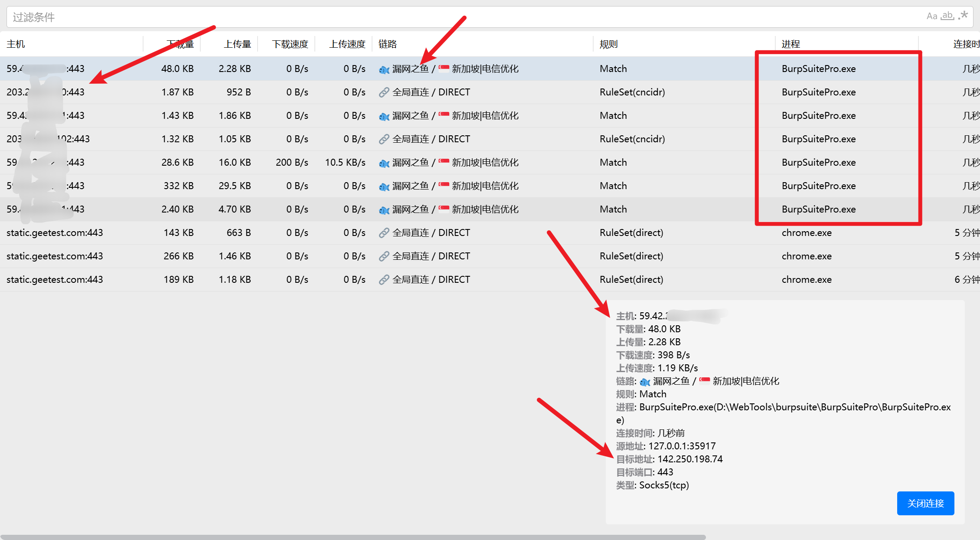Toggle the whole word (ab) filter option
This screenshot has height=540, width=980.
[948, 16]
